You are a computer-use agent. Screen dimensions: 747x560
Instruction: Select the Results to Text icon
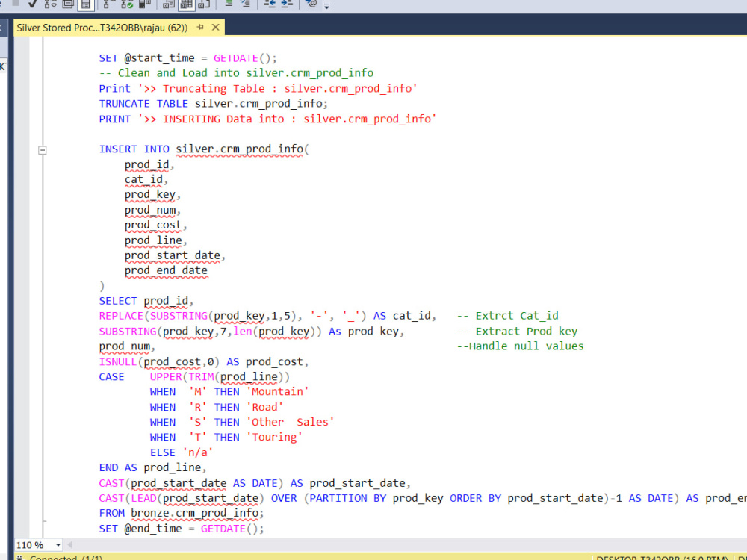pos(169,4)
